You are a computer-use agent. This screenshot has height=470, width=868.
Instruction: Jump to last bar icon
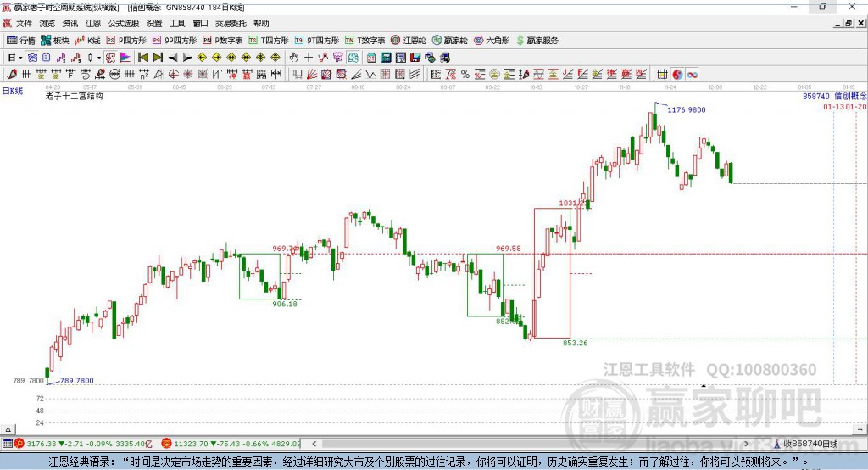click(158, 58)
